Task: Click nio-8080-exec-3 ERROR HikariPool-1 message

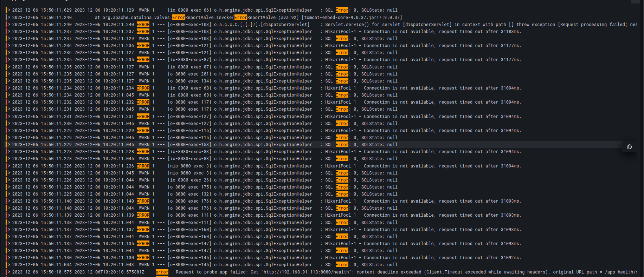Action: click(423, 166)
